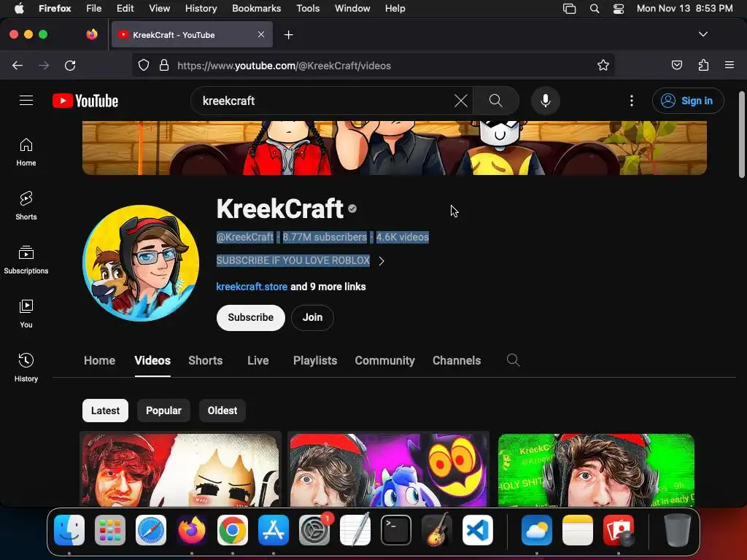Viewport: 747px width, 560px height.
Task: Click the magnifier search button next to kreekcraft
Action: click(x=496, y=101)
